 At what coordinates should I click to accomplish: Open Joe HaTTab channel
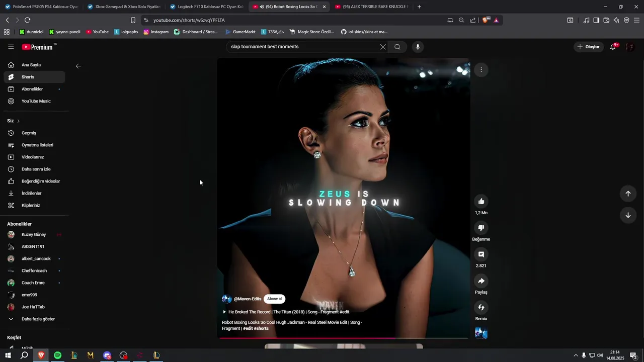(x=34, y=307)
